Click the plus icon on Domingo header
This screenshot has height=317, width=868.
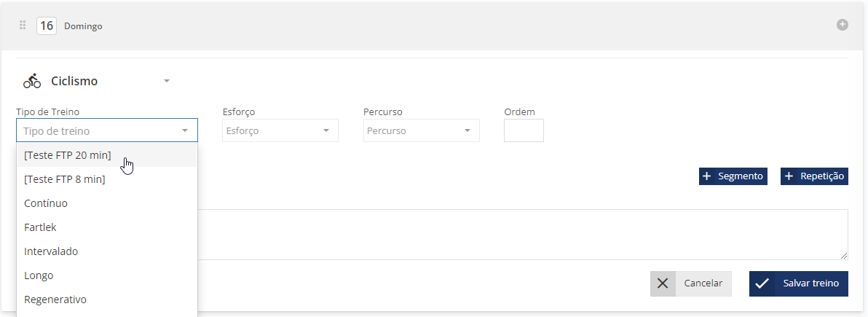pyautogui.click(x=842, y=25)
